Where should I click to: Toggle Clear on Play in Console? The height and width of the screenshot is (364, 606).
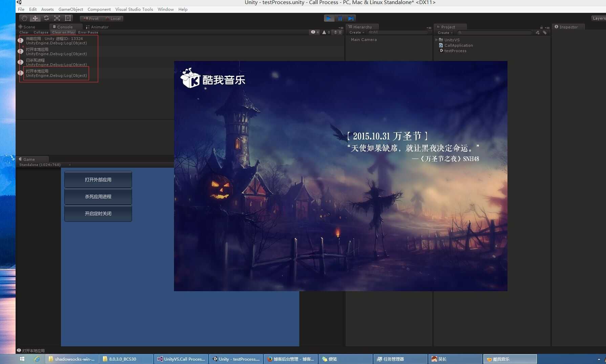63,33
